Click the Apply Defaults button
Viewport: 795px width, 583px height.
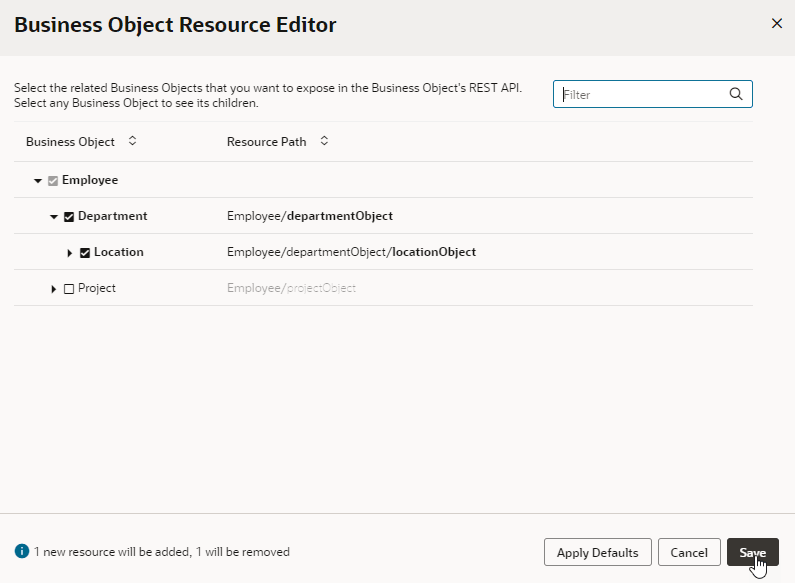[598, 552]
